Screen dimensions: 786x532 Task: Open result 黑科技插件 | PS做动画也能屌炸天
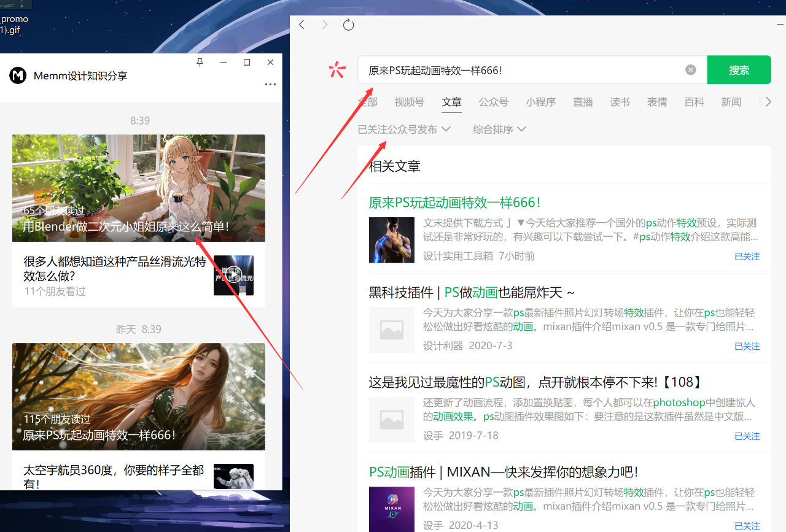[472, 293]
